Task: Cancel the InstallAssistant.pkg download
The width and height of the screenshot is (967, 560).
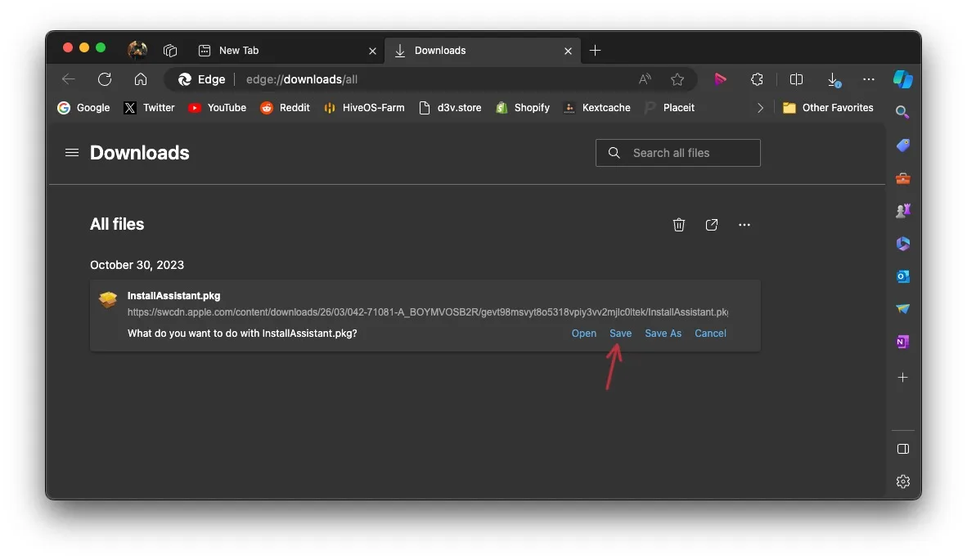Action: coord(710,334)
